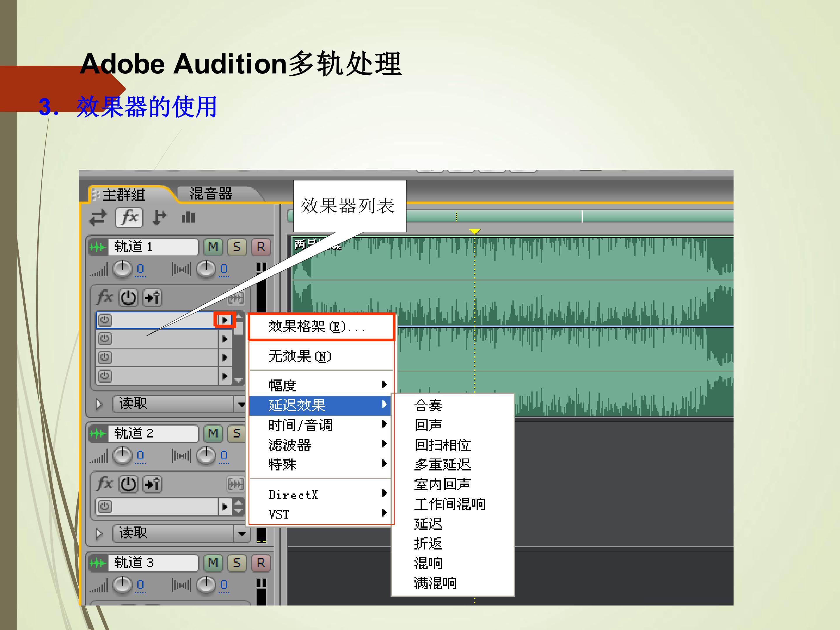Choose 回声 from delay effects submenu
This screenshot has height=630, width=840.
click(428, 425)
